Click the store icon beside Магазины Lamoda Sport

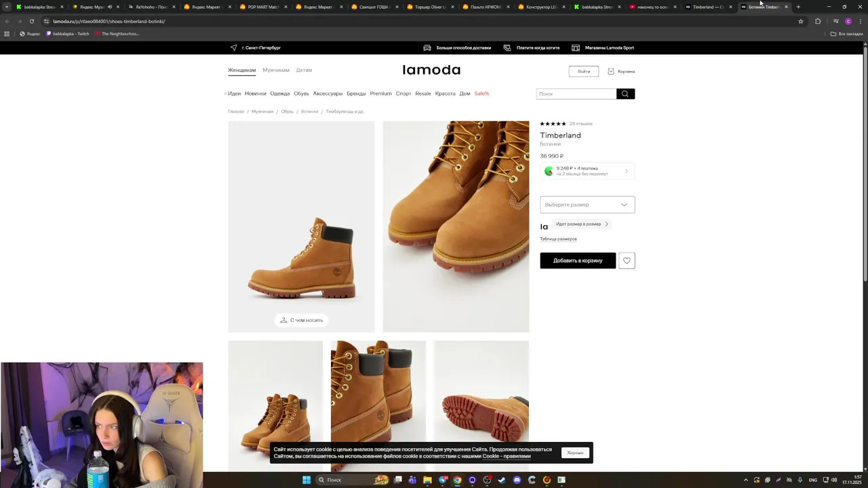576,48
